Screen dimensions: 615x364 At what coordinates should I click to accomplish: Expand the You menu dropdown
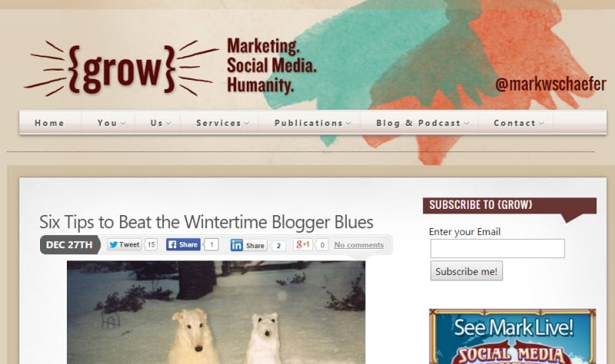tap(111, 123)
